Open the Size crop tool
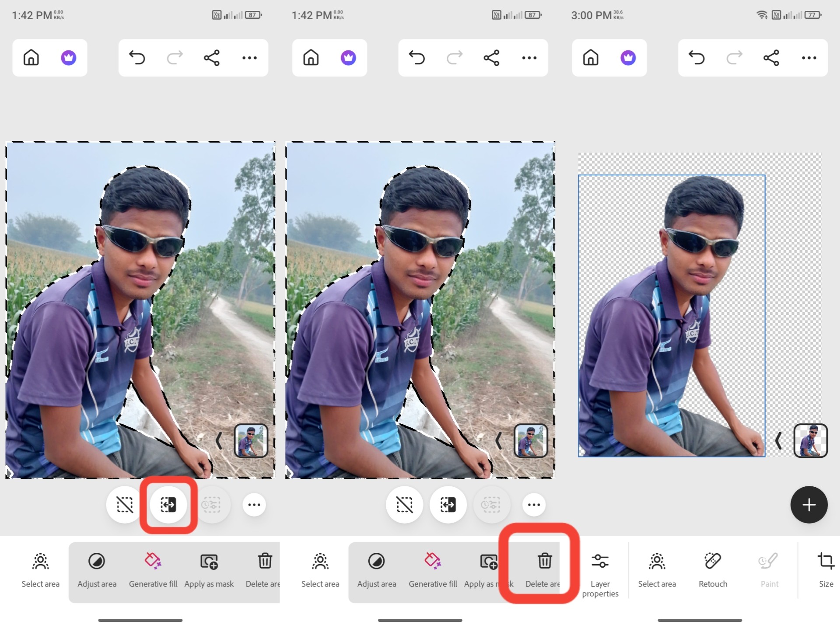The image size is (840, 628). (826, 561)
